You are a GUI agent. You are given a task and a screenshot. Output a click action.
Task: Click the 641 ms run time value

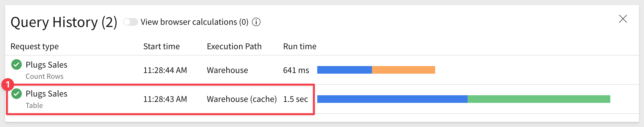296,70
